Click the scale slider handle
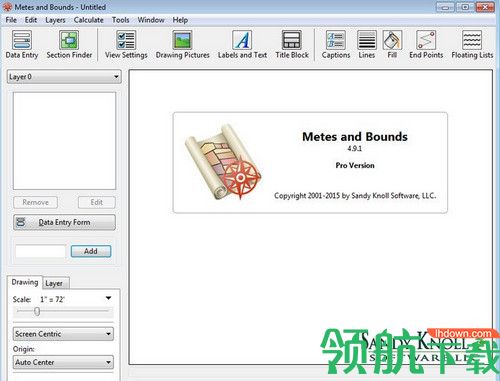500x381 pixels. [37, 311]
